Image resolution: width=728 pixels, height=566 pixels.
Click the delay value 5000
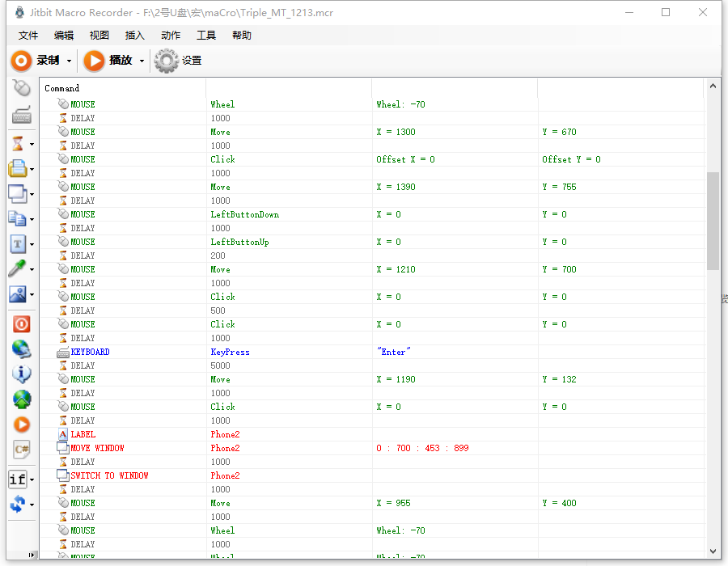click(x=220, y=365)
